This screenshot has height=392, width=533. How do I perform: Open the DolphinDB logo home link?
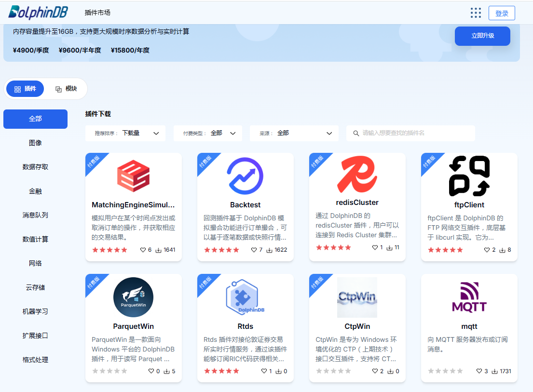pos(38,13)
